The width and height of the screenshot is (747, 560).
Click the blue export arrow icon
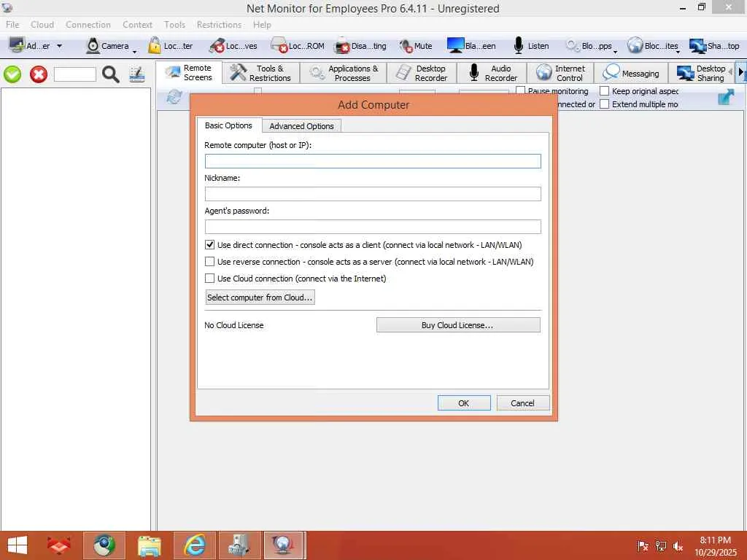pos(726,97)
